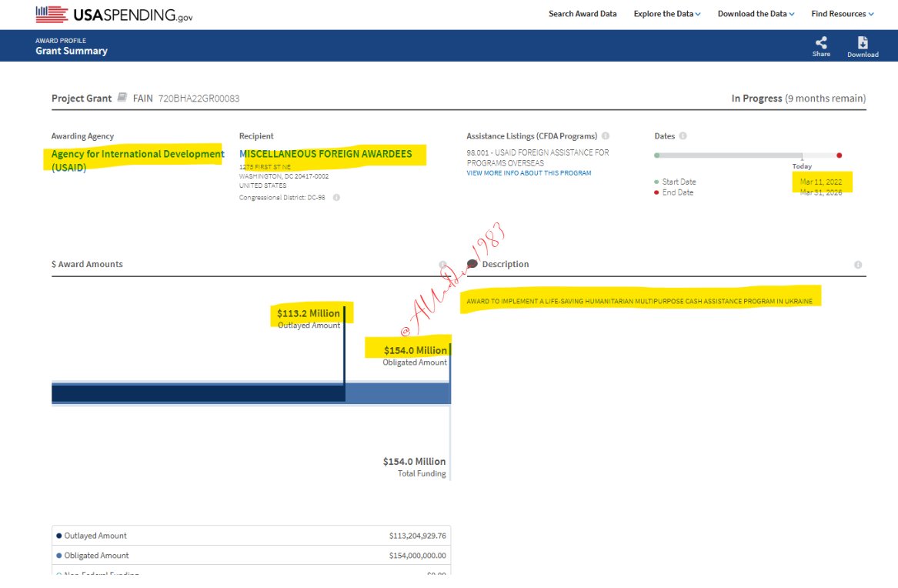Select the Mar 11, 2022 start date
898x588 pixels.
[821, 182]
